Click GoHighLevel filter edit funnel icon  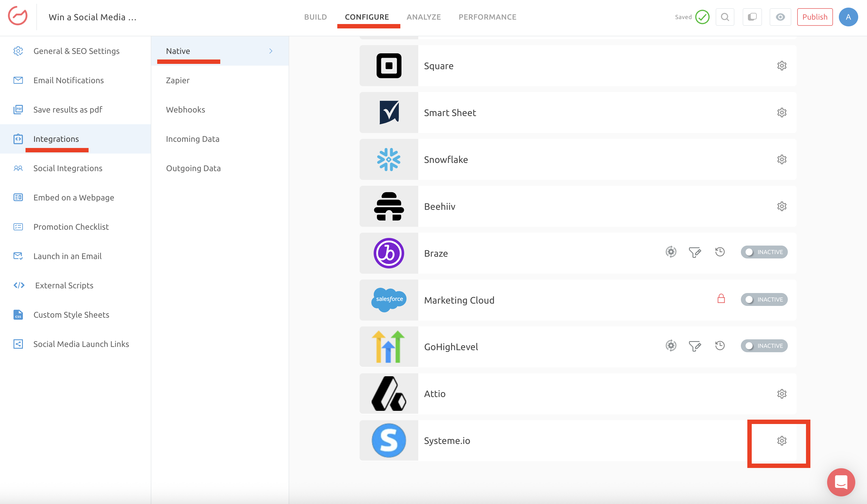(x=694, y=346)
